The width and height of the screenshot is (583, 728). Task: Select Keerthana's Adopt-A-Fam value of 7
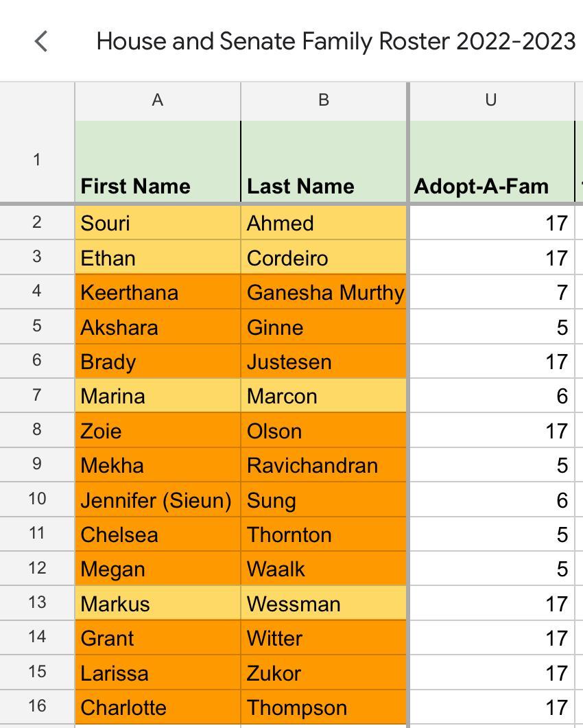(490, 292)
